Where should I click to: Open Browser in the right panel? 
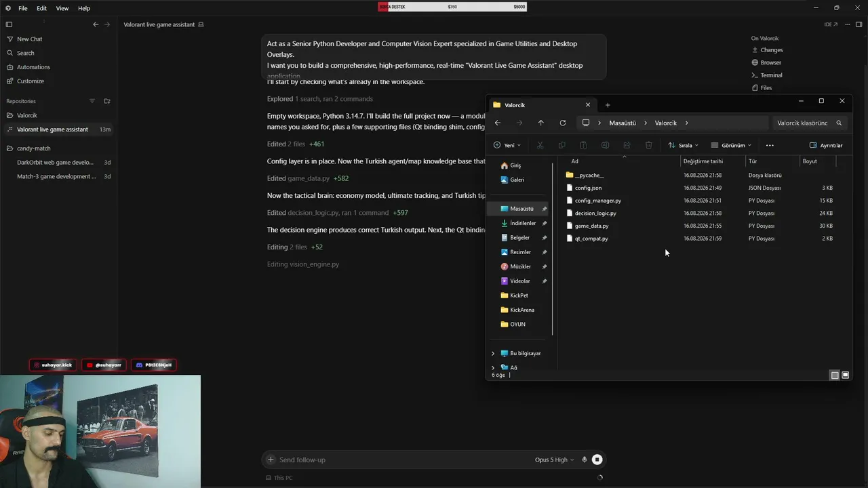(x=766, y=62)
